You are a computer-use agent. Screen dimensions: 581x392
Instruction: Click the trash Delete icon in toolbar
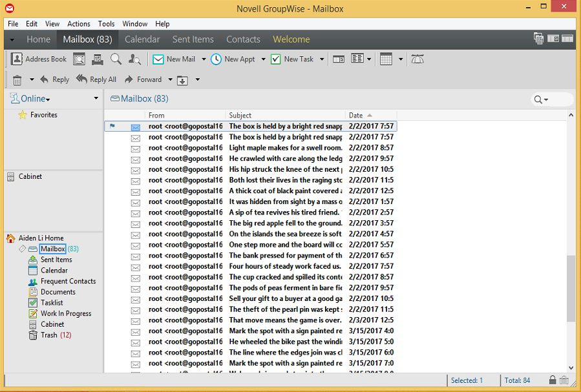click(17, 80)
